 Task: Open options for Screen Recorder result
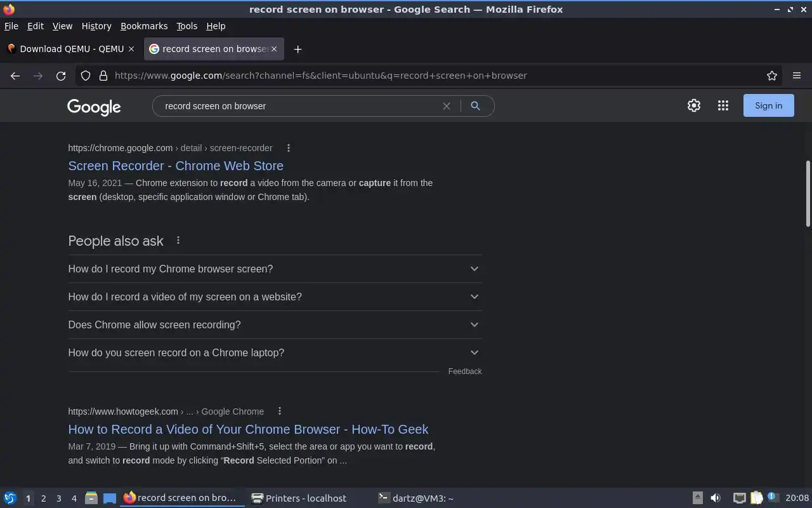[289, 148]
